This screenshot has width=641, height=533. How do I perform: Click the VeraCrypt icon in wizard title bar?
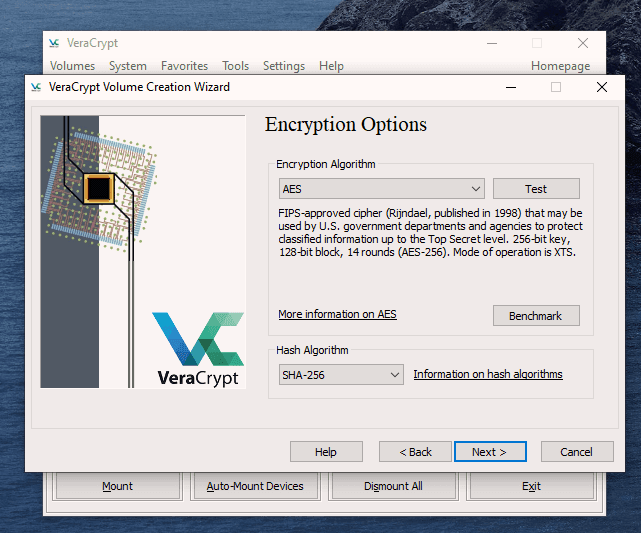pos(36,87)
